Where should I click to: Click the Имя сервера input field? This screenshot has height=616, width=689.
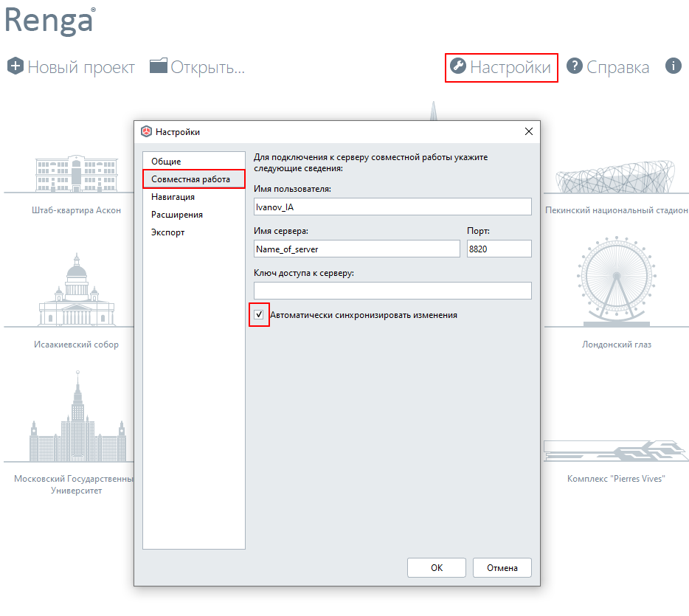tap(357, 249)
